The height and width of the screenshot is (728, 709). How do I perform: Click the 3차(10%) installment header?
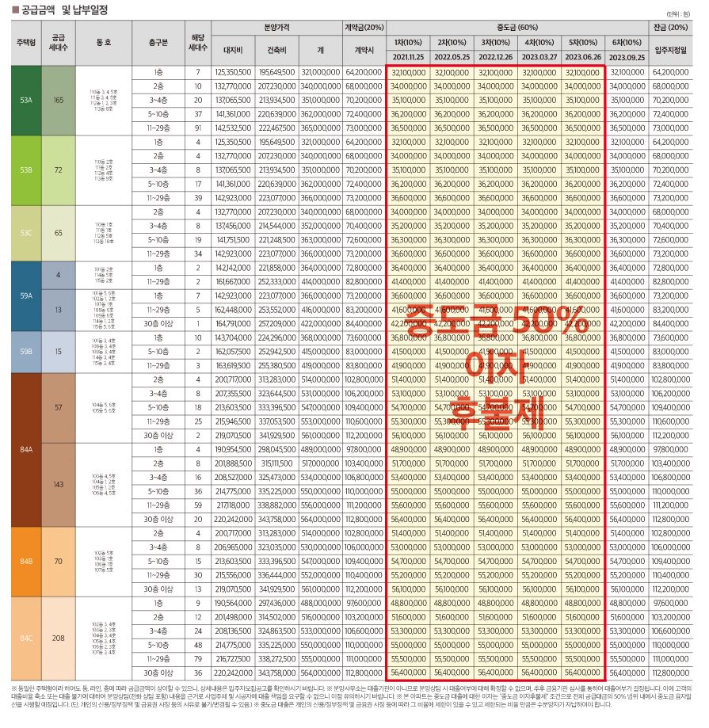pos(495,42)
